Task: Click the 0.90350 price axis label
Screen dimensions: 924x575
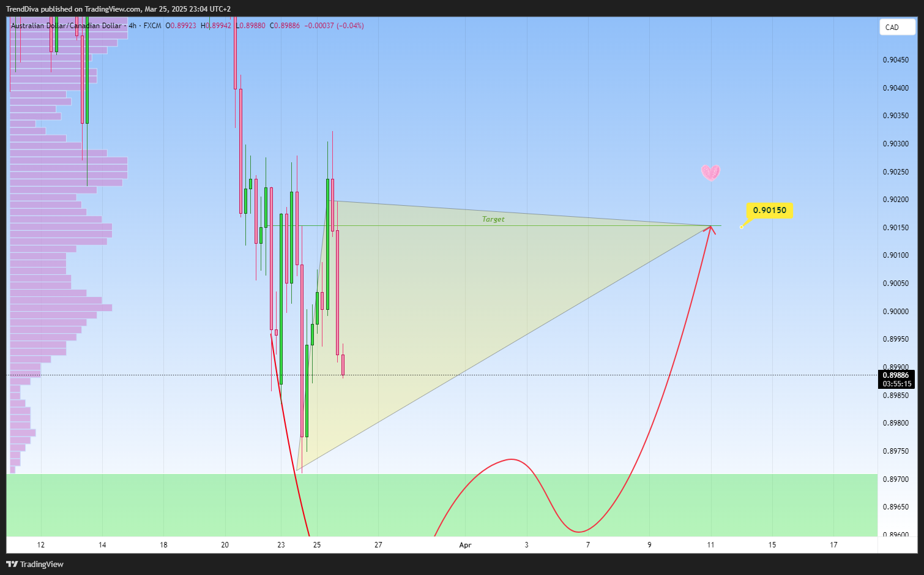Action: coord(895,116)
